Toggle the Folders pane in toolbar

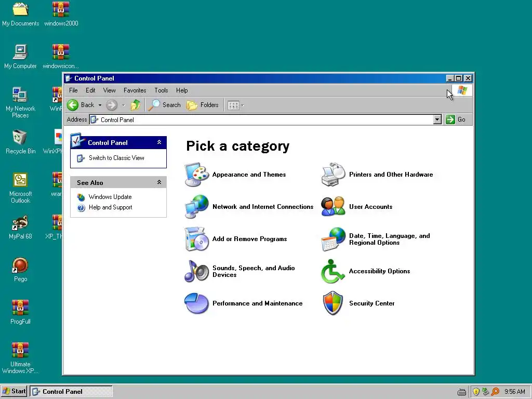pos(203,105)
